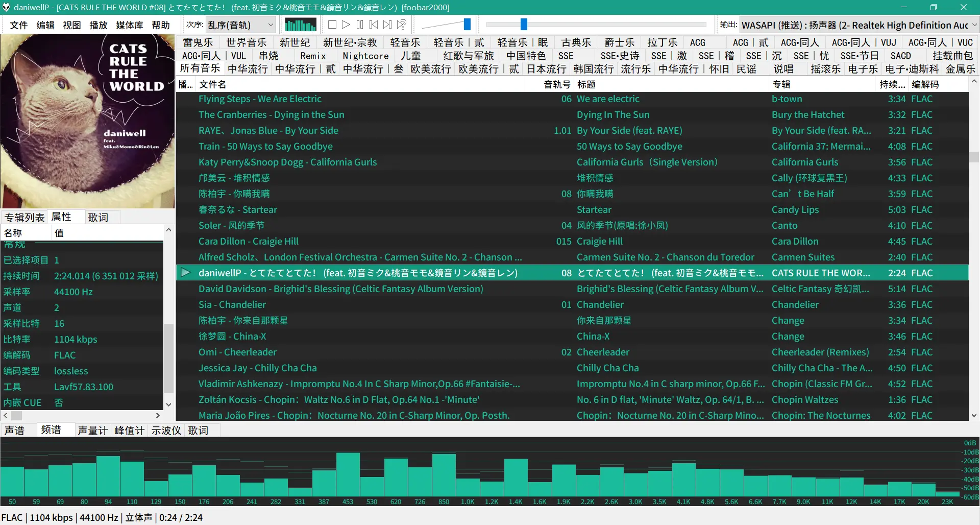
Task: Select Flying Steps - We Are Electric row
Action: pyautogui.click(x=572, y=99)
